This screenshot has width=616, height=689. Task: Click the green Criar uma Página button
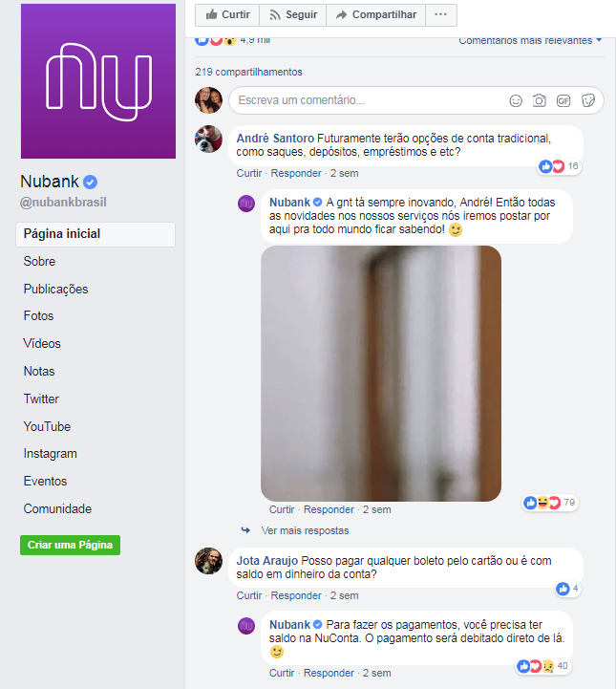(71, 546)
